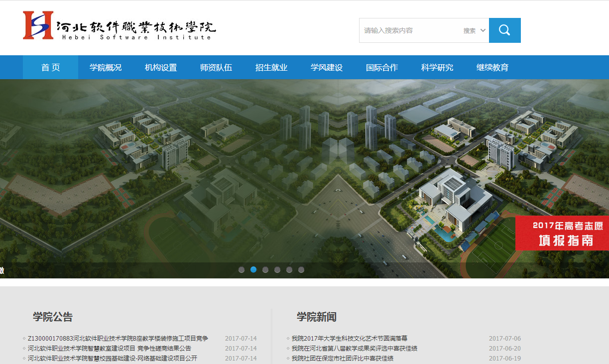
Task: Select the 继续教育 menu item
Action: tap(492, 68)
